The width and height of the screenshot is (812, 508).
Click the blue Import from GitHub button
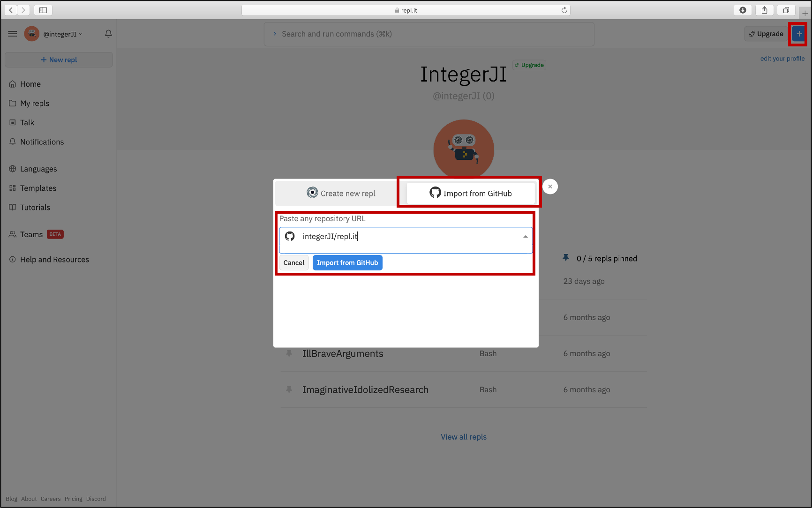coord(347,262)
